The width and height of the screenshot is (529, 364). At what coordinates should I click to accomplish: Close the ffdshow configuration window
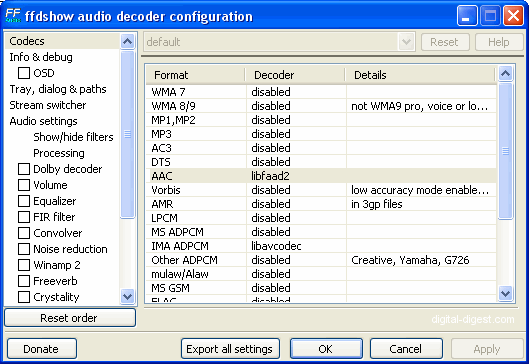(x=513, y=16)
